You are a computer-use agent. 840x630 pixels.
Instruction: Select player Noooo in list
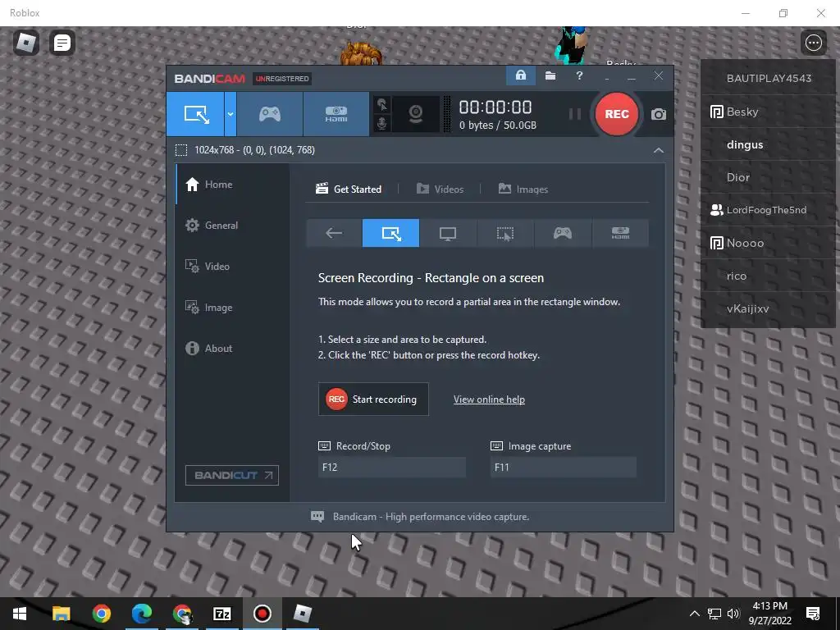click(769, 243)
